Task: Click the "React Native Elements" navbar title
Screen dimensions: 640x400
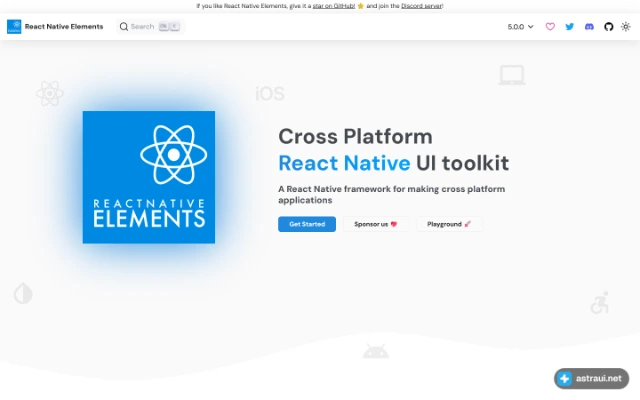Action: (x=64, y=27)
